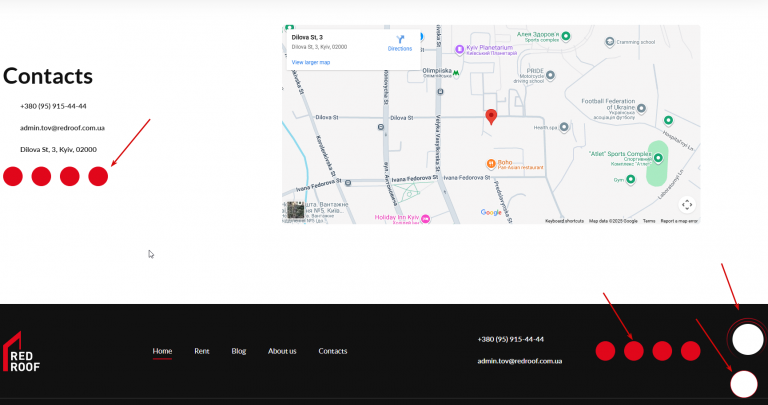This screenshot has height=405, width=768.
Task: Click the red location marker on map
Action: (491, 117)
